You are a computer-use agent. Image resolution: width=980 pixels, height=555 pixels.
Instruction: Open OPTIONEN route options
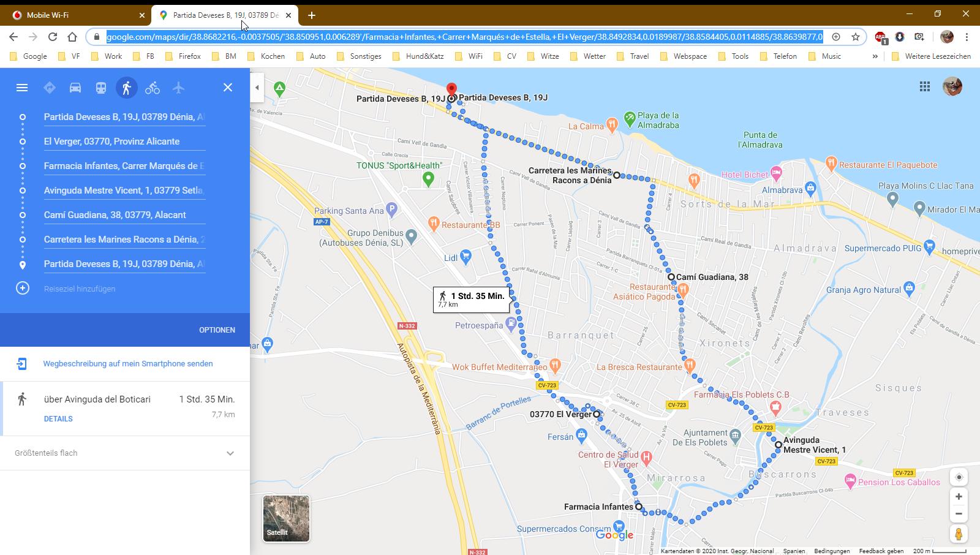(217, 330)
